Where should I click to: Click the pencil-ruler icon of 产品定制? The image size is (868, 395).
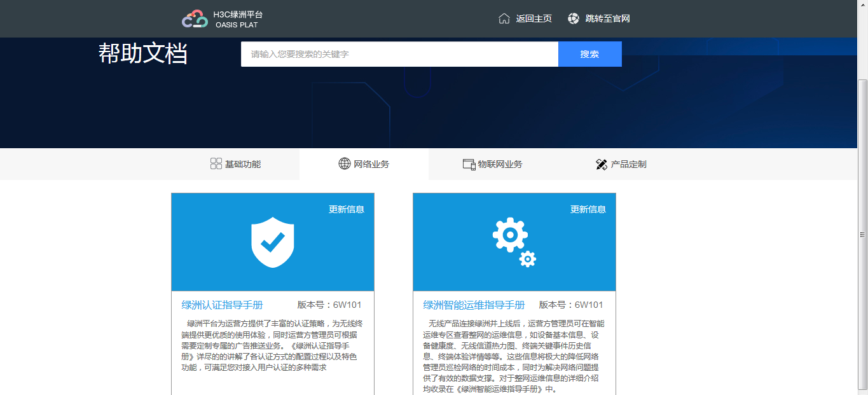pos(602,164)
